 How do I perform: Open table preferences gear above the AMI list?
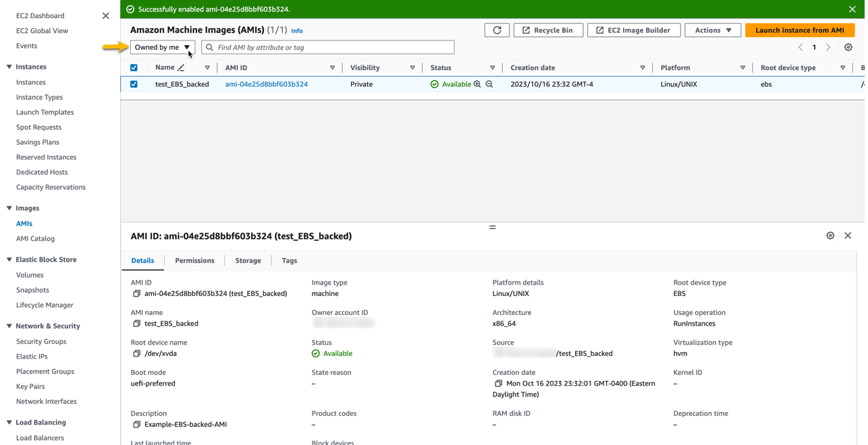tap(848, 47)
